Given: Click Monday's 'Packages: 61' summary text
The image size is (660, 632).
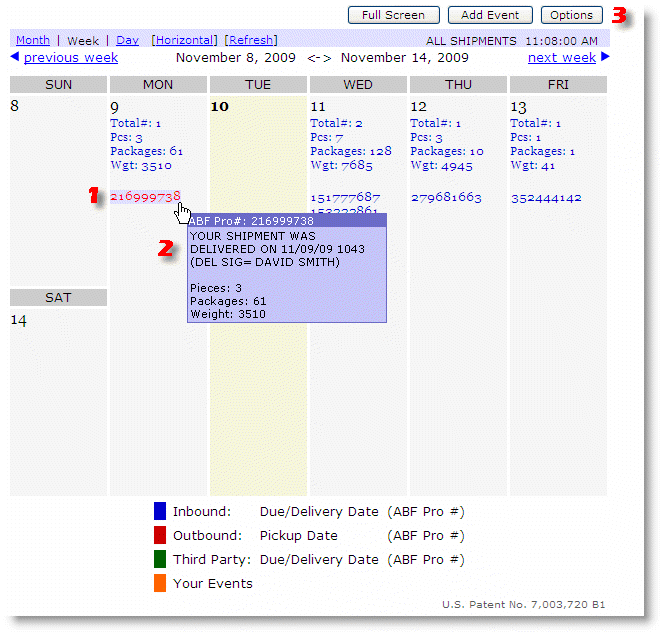Looking at the screenshot, I should [146, 151].
